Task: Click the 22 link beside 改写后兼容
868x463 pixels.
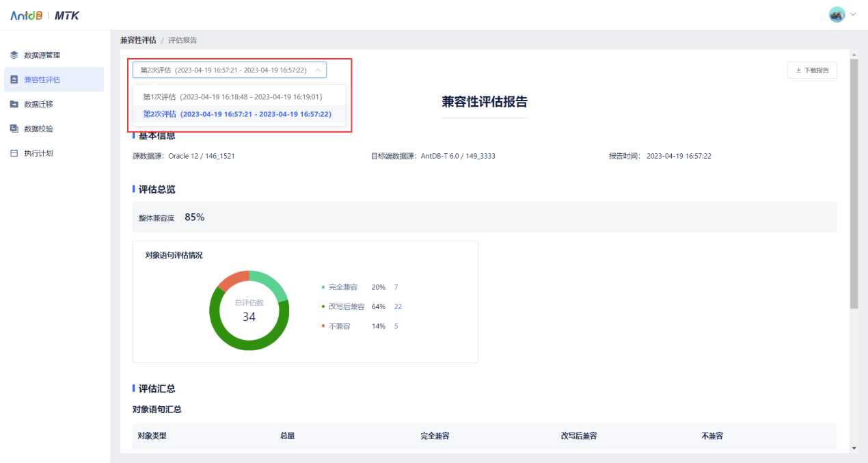Action: (398, 306)
